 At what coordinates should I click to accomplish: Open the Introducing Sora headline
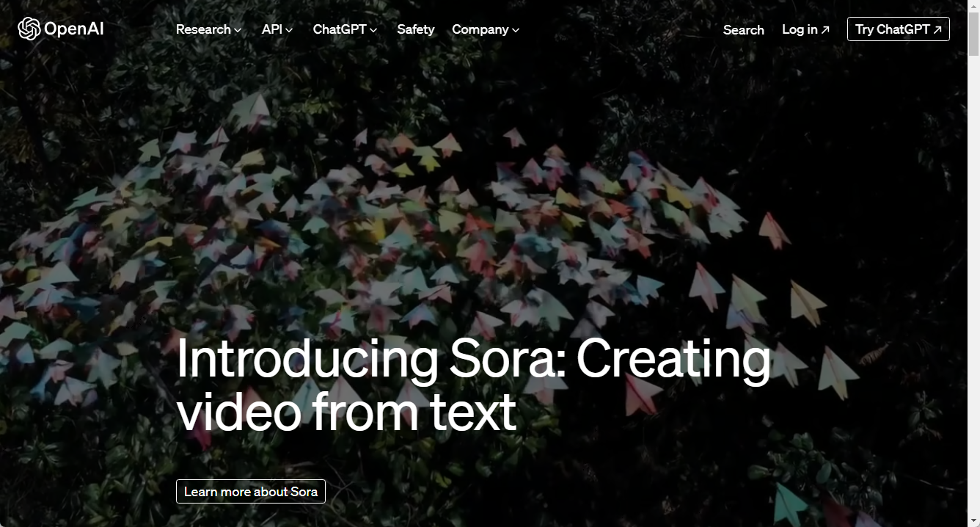[474, 385]
